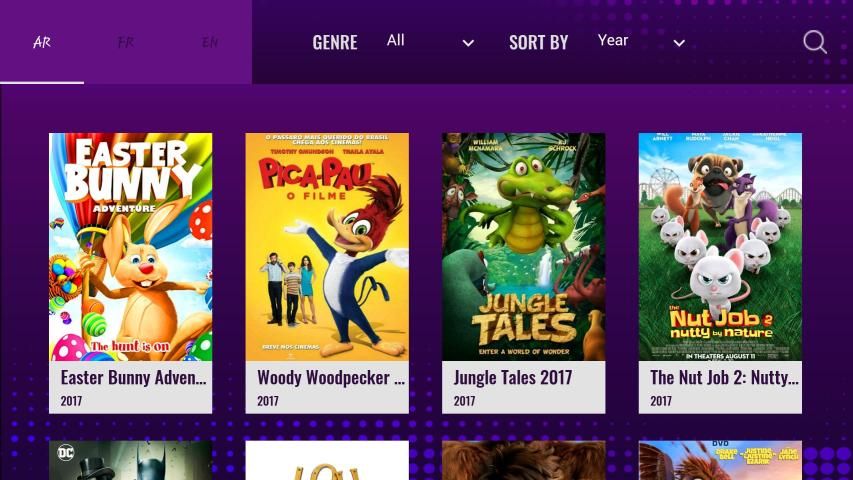
Task: Open the DC Batman poster in second row
Action: [131, 460]
